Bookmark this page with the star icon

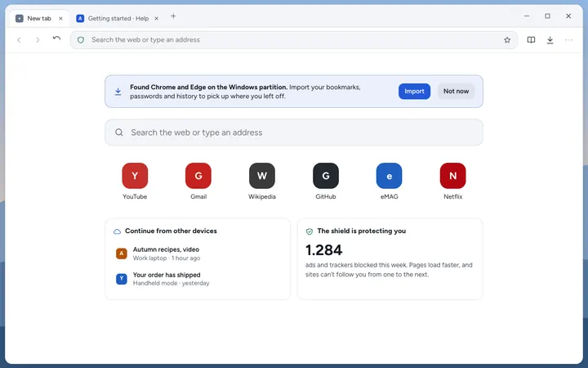[x=507, y=40]
